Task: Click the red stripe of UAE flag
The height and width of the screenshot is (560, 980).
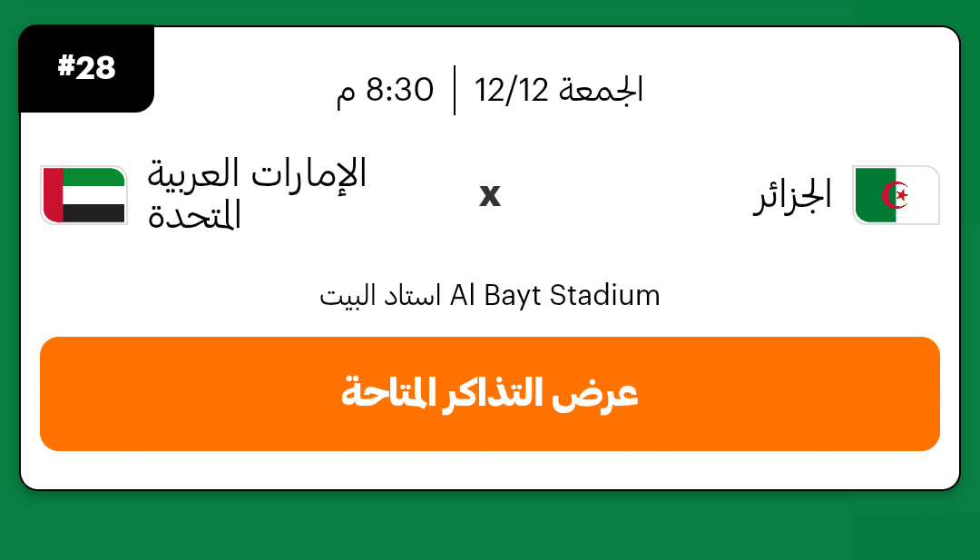Action: (53, 195)
